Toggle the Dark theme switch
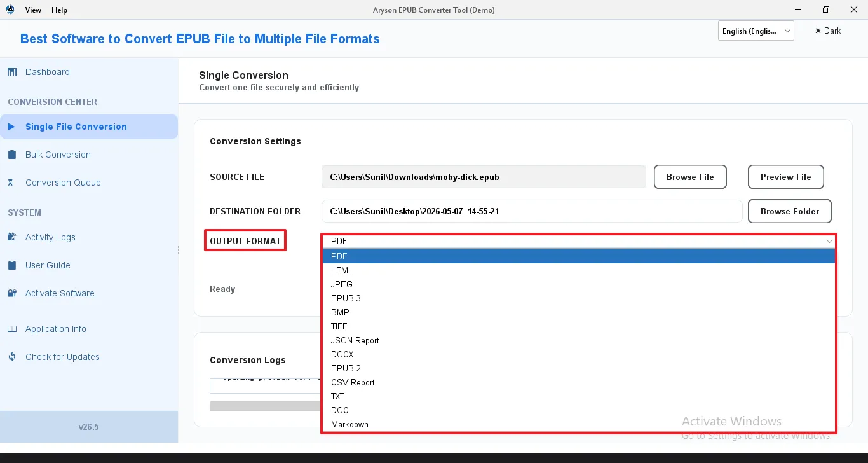 828,31
